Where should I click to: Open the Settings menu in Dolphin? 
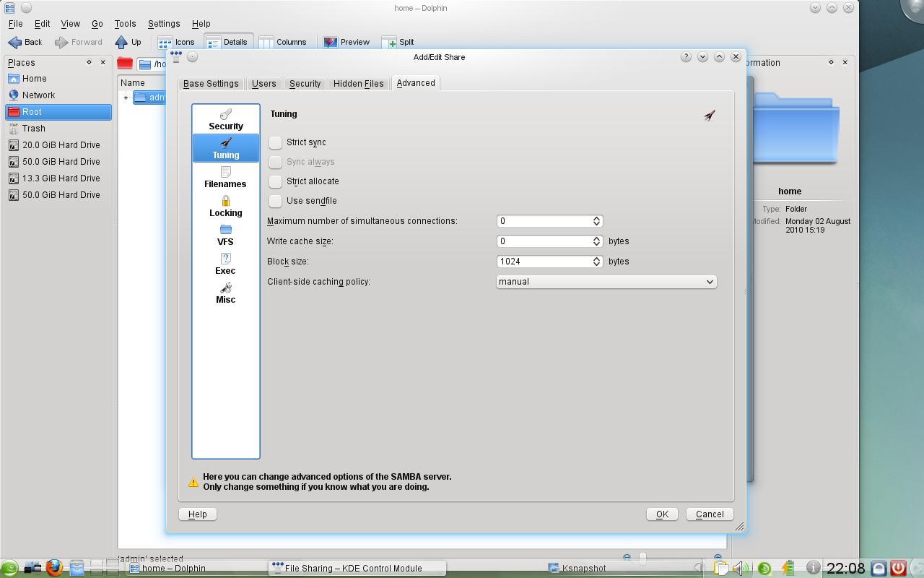164,24
